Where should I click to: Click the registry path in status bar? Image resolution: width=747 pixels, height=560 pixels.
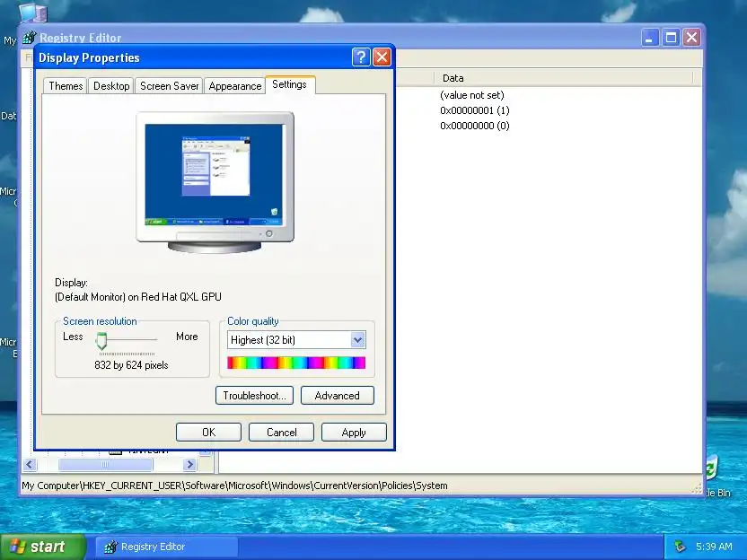(234, 486)
